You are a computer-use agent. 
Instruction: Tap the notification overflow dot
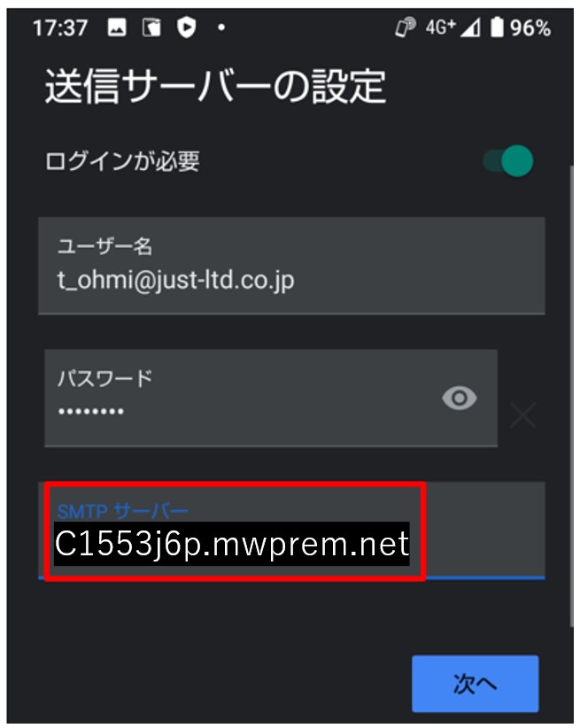point(221,27)
